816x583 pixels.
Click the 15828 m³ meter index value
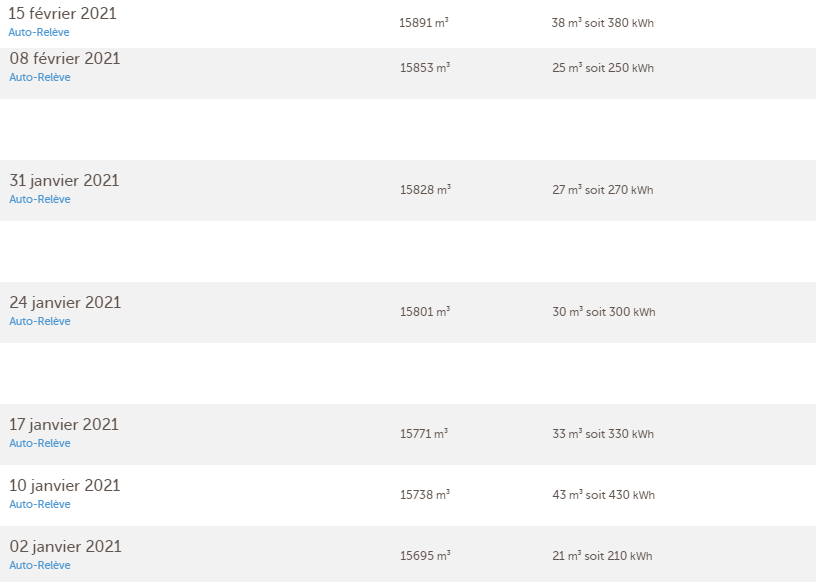(x=425, y=190)
